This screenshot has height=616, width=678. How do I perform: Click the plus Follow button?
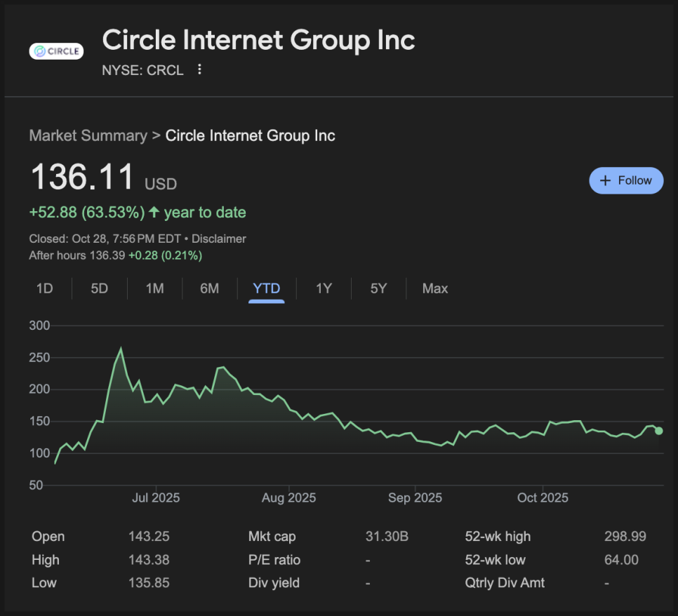coord(626,180)
